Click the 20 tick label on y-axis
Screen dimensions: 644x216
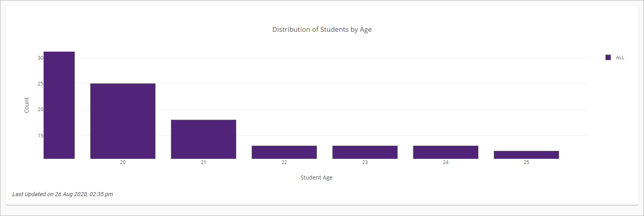click(40, 110)
